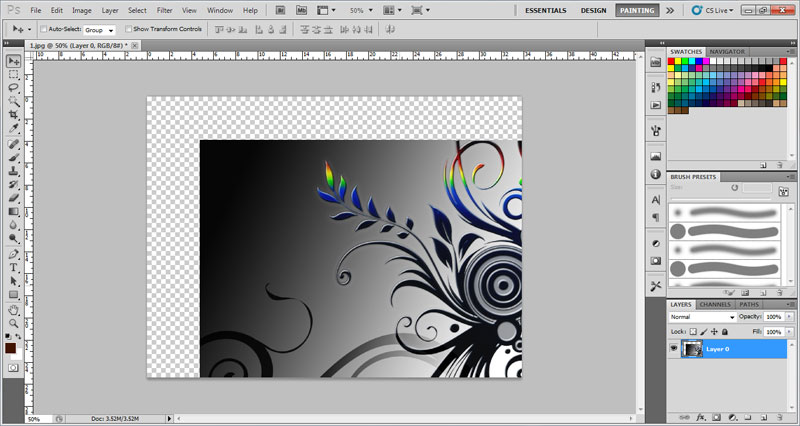
Task: Toggle Quick Mask mode icon
Action: [x=13, y=367]
